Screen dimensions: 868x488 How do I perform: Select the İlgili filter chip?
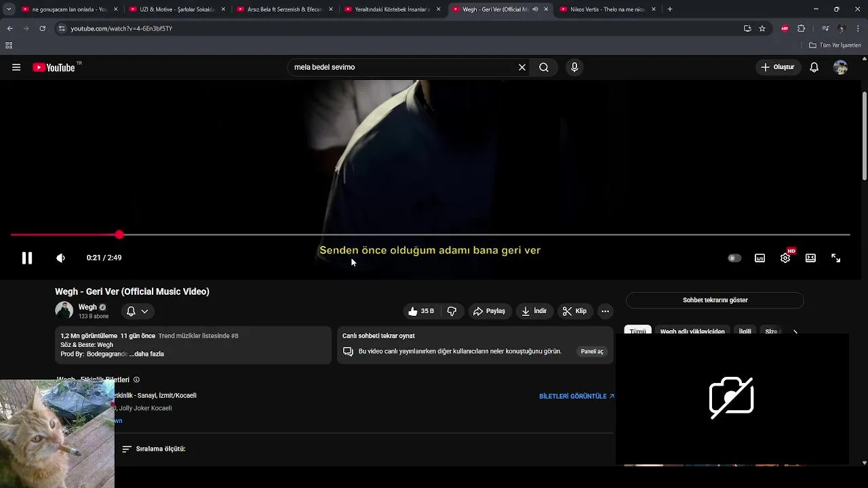point(745,331)
